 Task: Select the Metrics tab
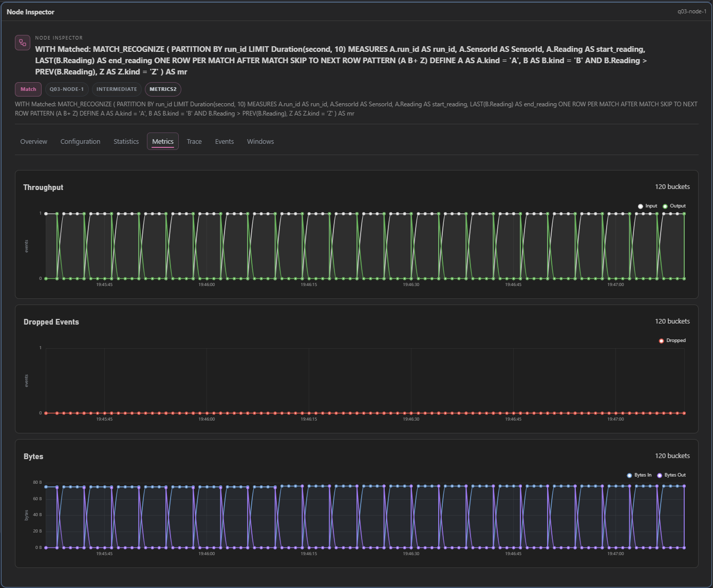tap(163, 142)
